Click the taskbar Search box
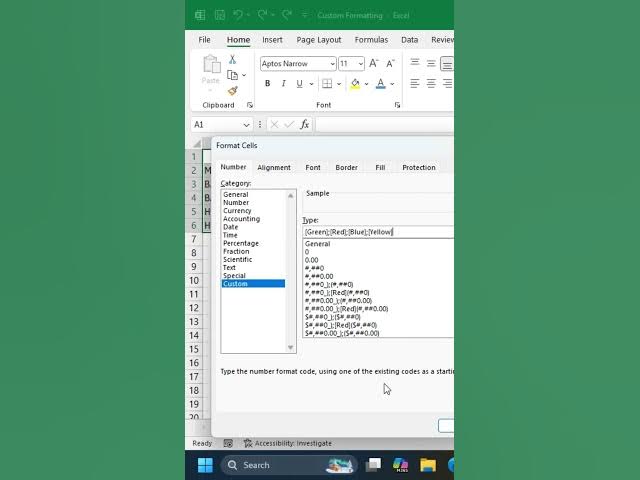 coord(289,465)
